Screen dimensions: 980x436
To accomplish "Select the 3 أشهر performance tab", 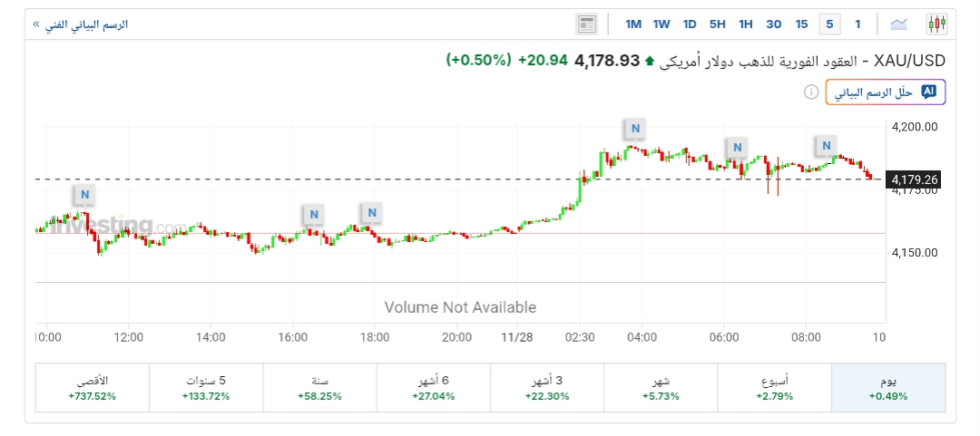I will point(546,388).
